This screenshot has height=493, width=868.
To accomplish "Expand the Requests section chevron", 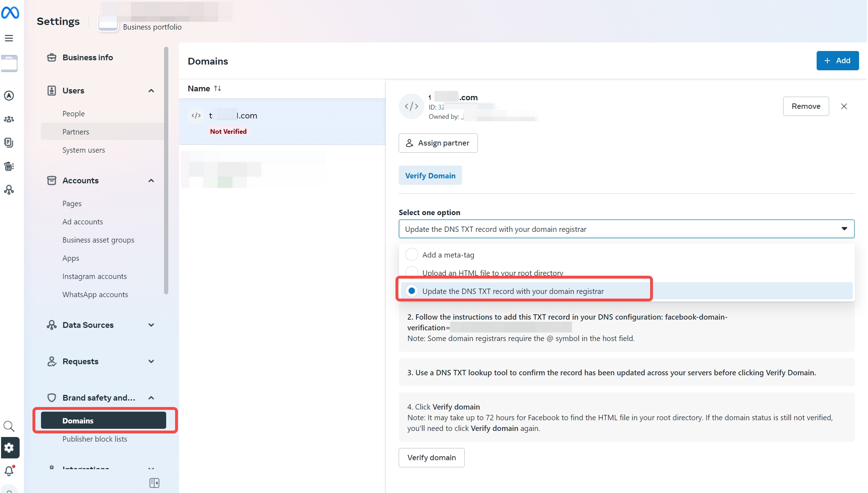I will point(151,361).
